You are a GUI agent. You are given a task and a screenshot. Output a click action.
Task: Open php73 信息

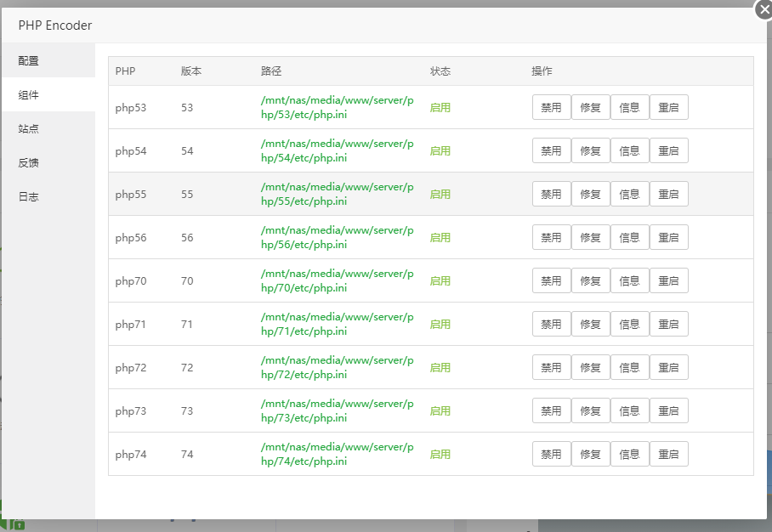coord(629,410)
